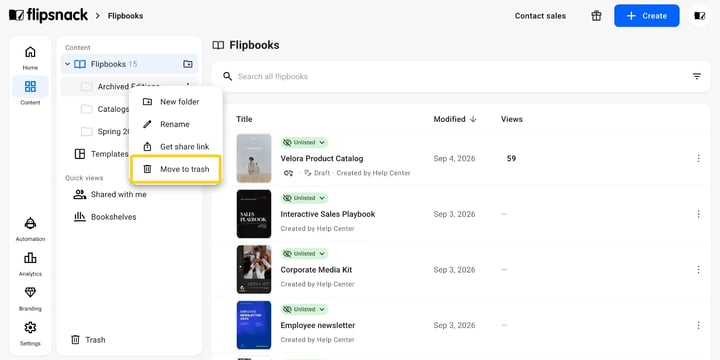The height and width of the screenshot is (360, 720).
Task: Click the Create button
Action: (x=647, y=16)
